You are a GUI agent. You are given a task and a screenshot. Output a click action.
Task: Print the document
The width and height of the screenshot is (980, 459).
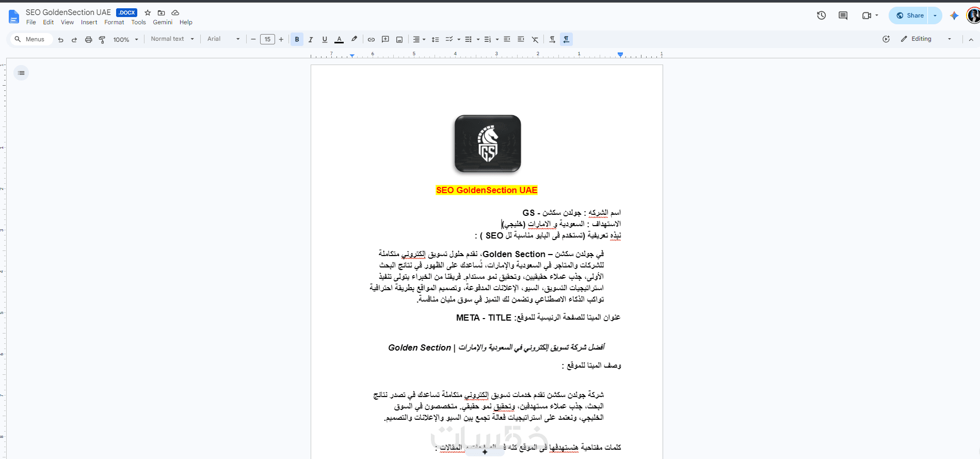(x=88, y=39)
